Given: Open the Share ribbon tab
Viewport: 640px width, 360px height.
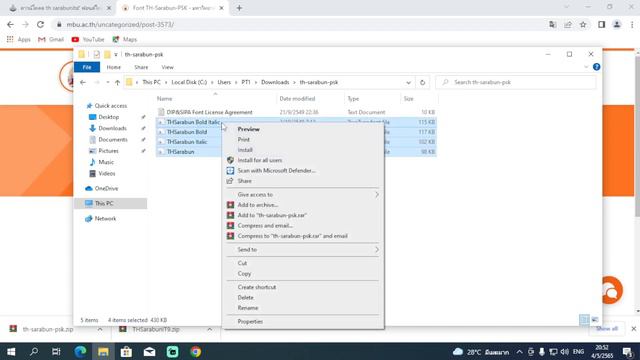Looking at the screenshot, I should (141, 67).
